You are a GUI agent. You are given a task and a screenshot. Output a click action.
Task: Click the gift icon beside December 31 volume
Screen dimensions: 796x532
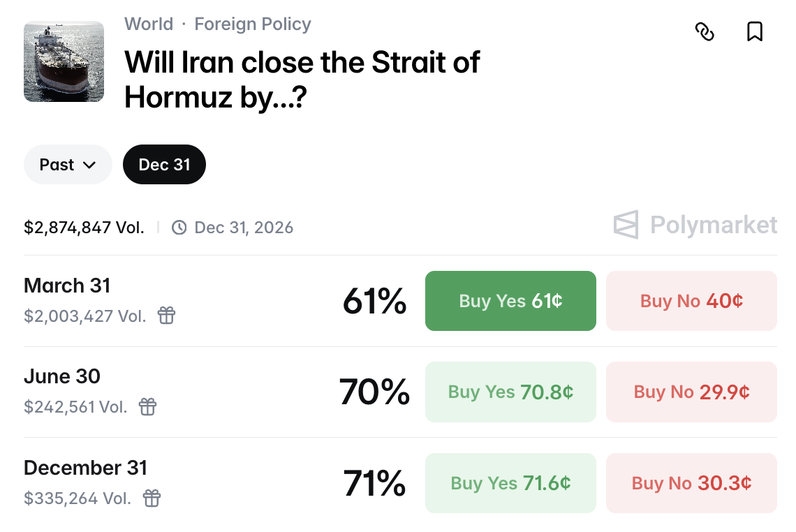(x=152, y=498)
